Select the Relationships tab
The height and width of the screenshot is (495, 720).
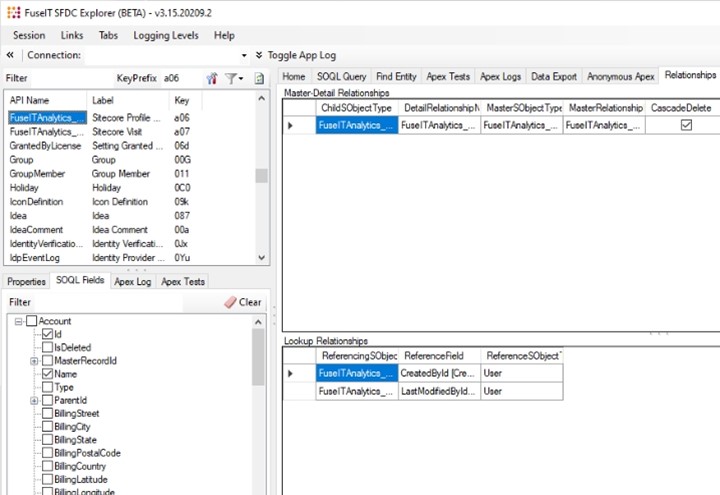click(x=690, y=75)
